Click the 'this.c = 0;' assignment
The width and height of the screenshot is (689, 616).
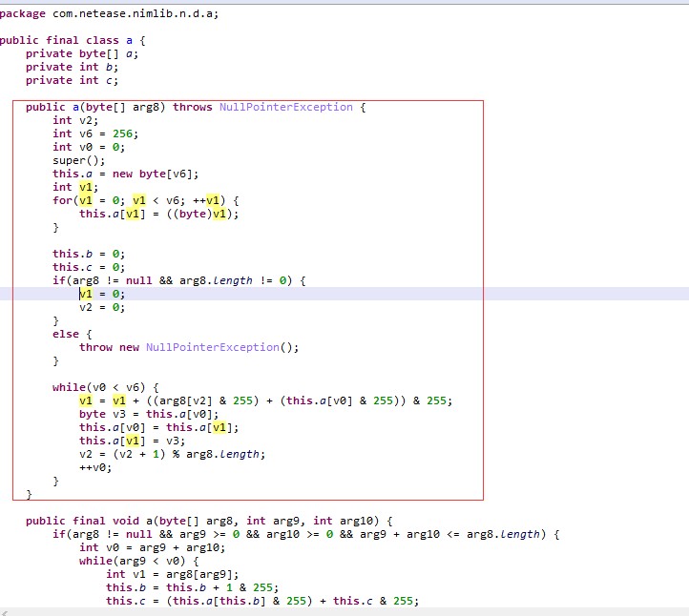tap(89, 267)
